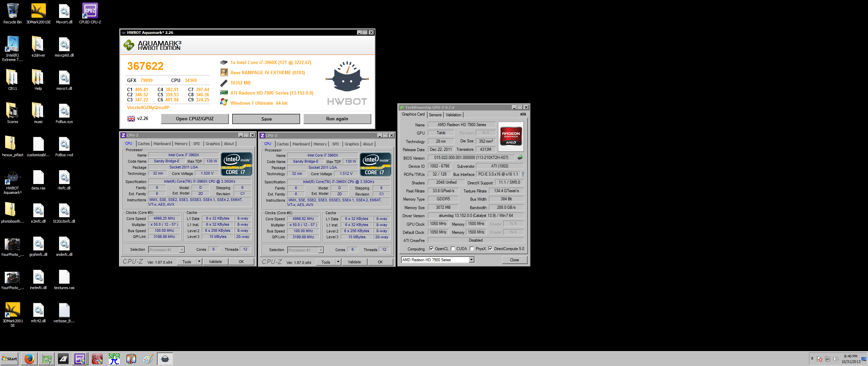
Task: Click the UK flag language icon
Action: 131,119
